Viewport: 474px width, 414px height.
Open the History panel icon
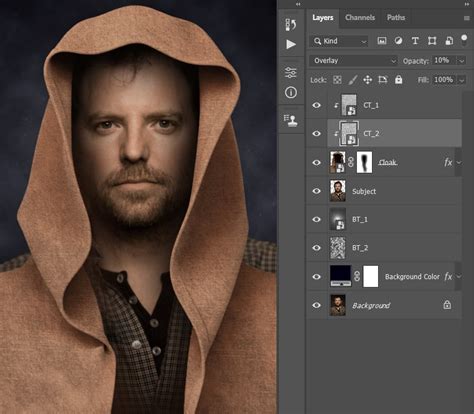click(x=291, y=25)
